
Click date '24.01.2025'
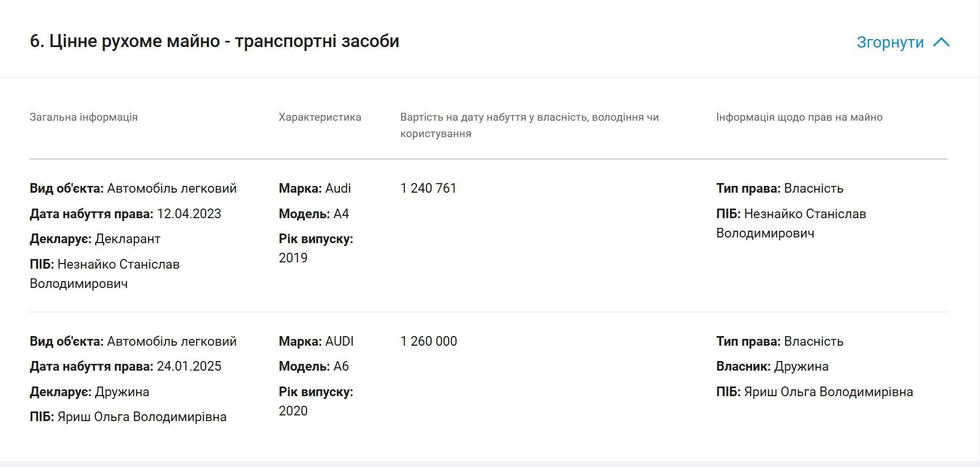189,366
